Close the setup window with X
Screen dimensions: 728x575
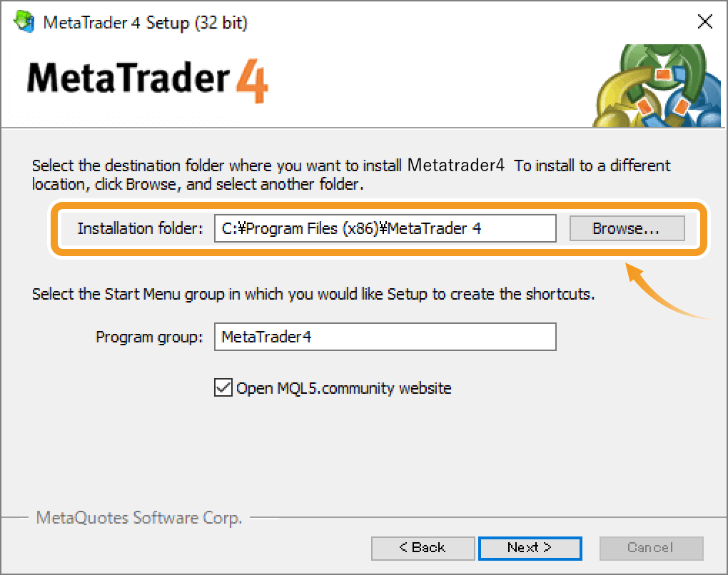[704, 21]
